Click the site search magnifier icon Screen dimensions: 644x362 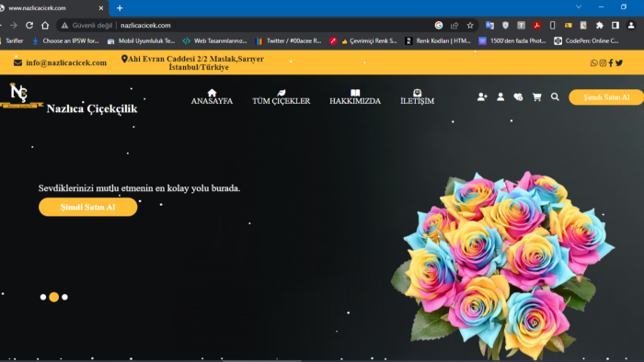point(555,96)
